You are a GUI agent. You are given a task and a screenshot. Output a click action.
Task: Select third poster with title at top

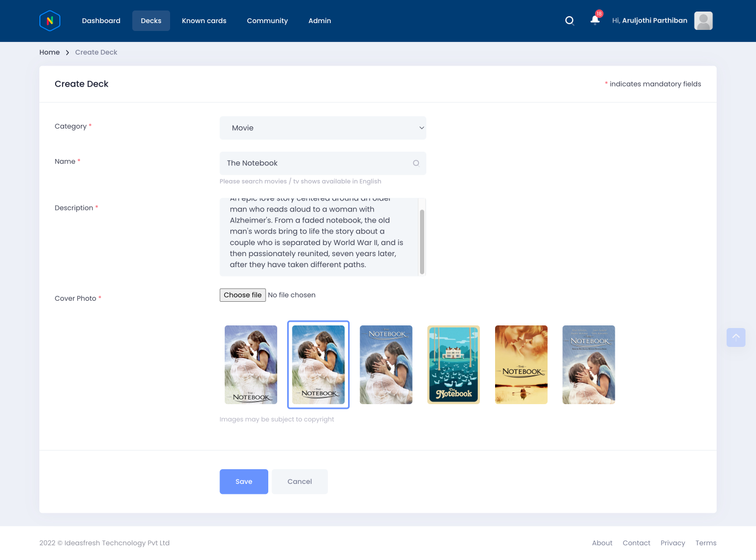[386, 365]
